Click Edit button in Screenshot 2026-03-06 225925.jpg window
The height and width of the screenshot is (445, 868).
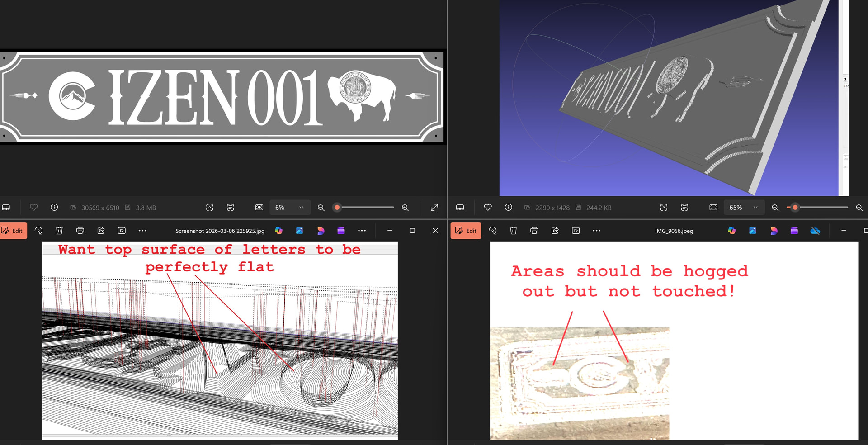click(13, 231)
